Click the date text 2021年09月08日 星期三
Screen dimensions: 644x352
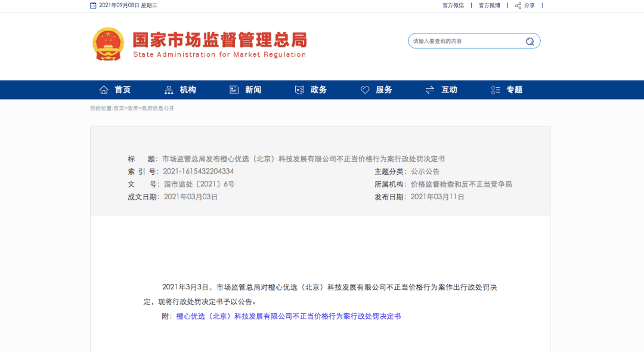(128, 5)
